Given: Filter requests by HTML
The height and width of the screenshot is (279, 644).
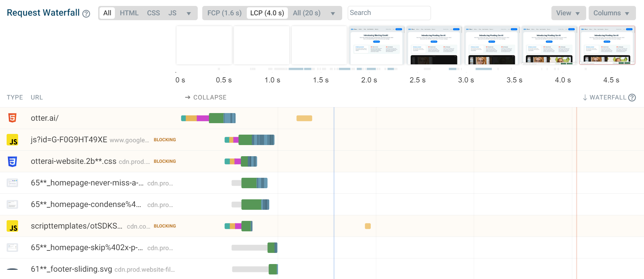Looking at the screenshot, I should (129, 13).
